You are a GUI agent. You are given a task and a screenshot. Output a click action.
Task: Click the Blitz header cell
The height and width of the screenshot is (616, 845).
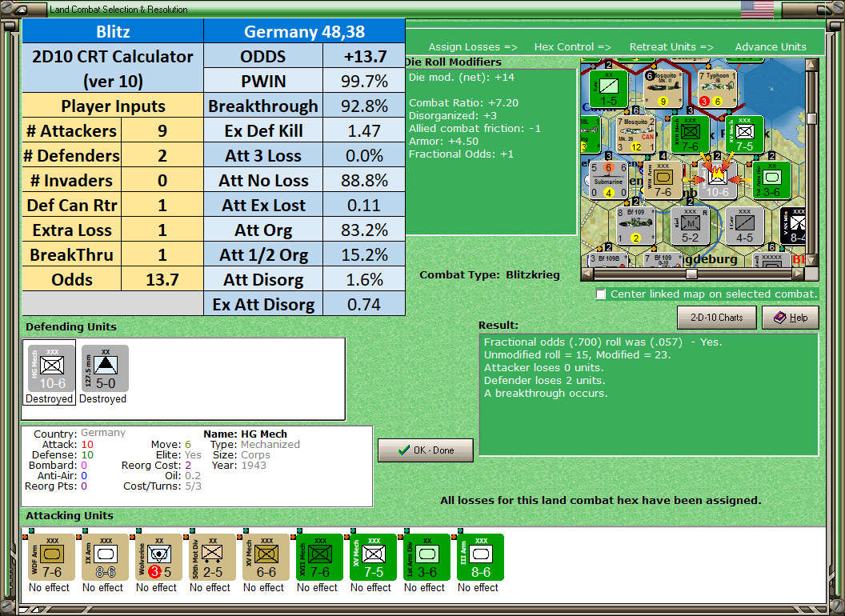(x=113, y=31)
